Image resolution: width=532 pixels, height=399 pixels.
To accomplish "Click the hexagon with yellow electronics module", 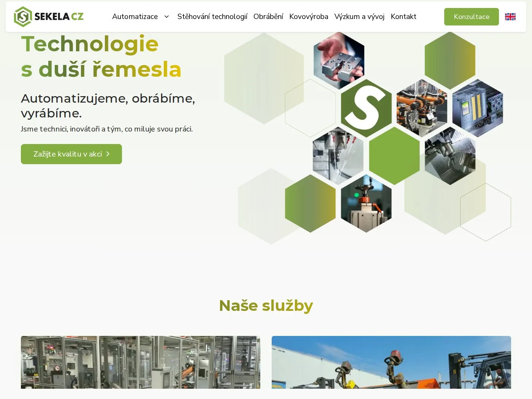I will pos(478,108).
